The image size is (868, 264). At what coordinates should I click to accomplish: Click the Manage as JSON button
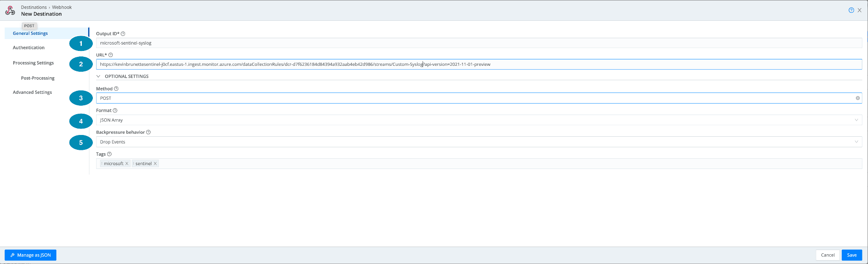coord(31,255)
